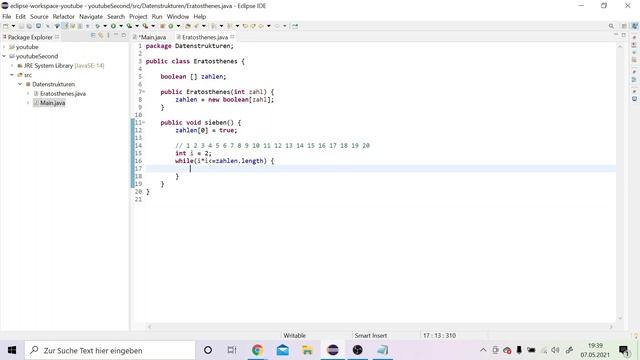Image resolution: width=640 pixels, height=360 pixels.
Task: Click the Debug launch icon
Action: point(98,26)
